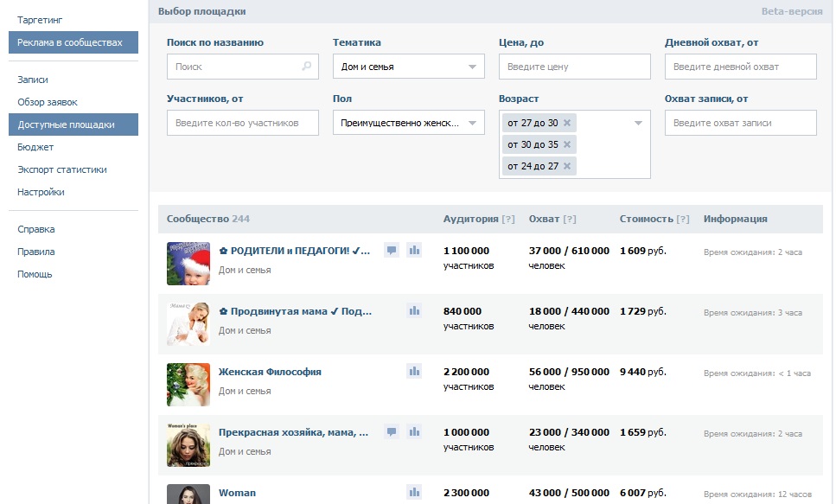Focus the Поиск по названию search field

tap(243, 66)
